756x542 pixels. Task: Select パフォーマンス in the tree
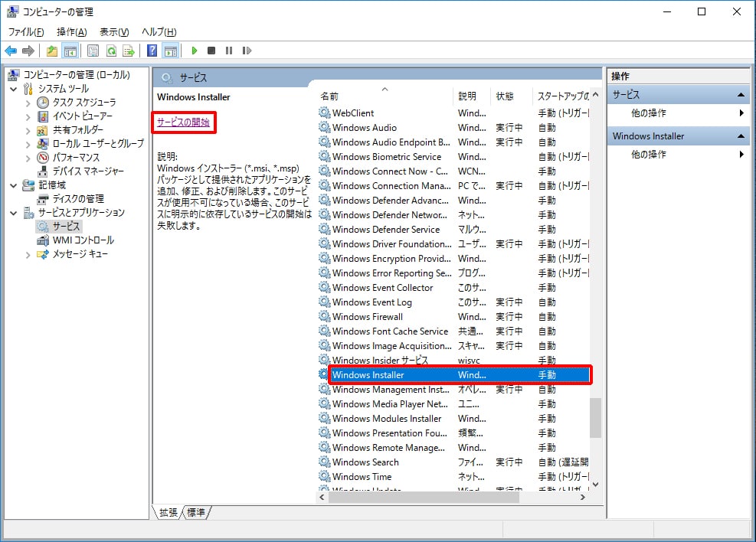pos(76,158)
